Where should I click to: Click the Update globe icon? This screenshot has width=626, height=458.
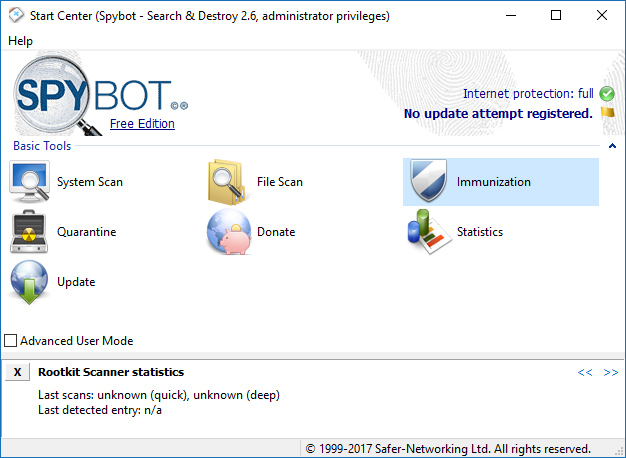pyautogui.click(x=30, y=282)
